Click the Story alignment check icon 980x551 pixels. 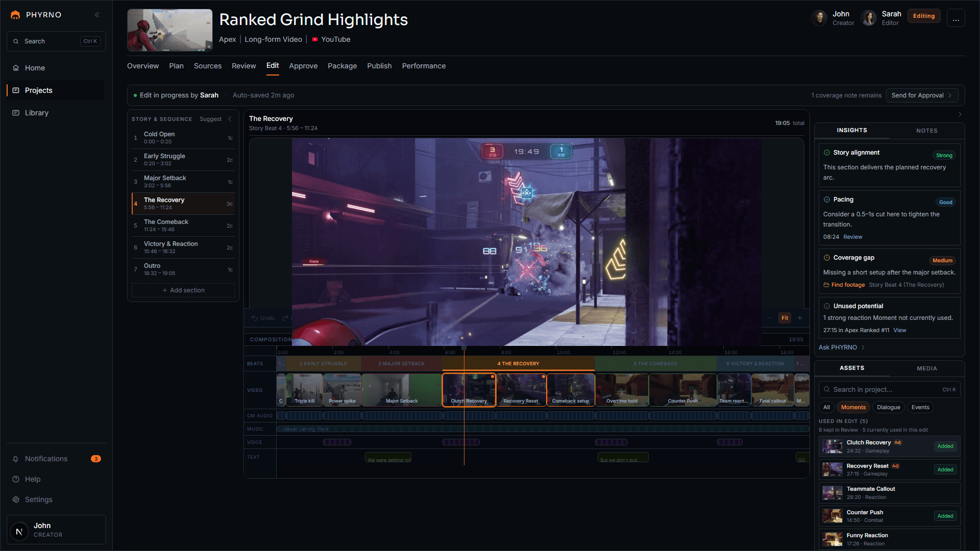tap(827, 153)
